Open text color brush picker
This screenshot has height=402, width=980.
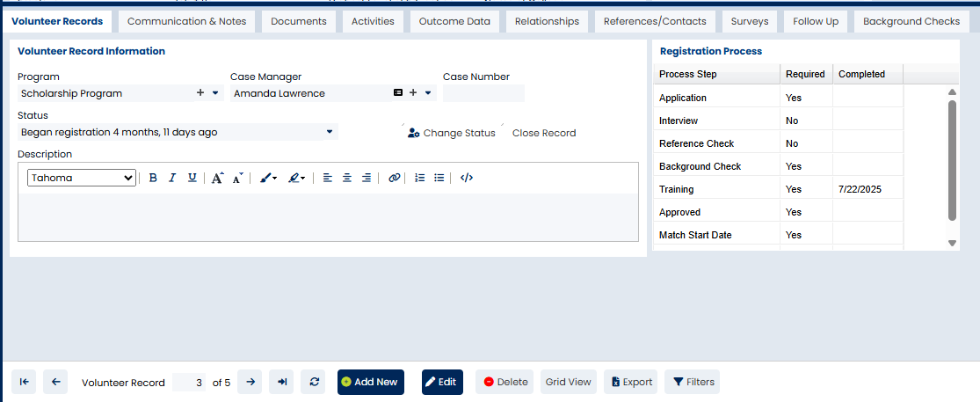(x=269, y=179)
